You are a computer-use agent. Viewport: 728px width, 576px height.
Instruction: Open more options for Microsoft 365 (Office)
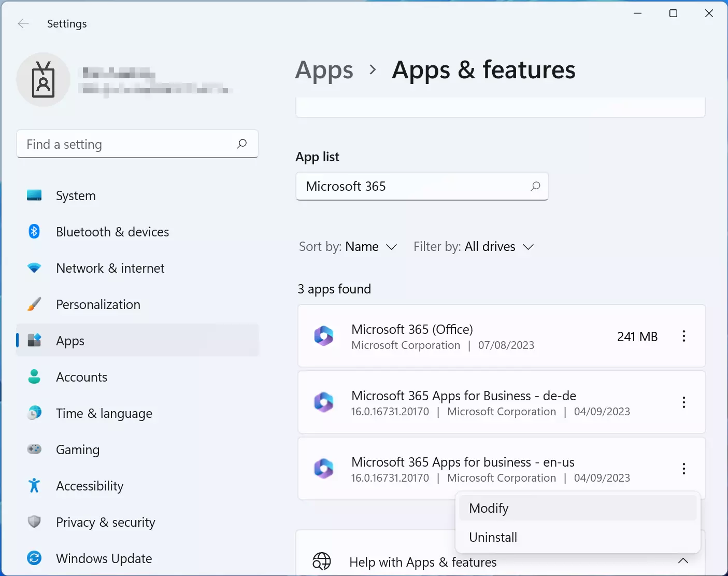click(684, 336)
